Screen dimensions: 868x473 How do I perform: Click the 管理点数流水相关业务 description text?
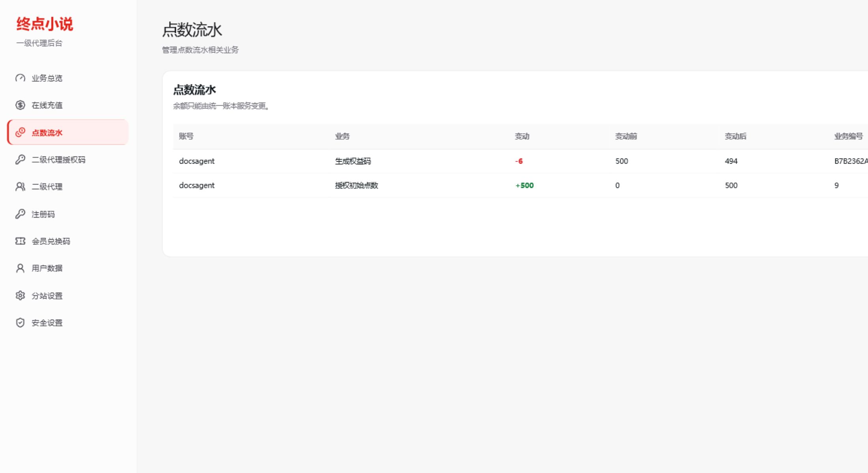coord(200,50)
